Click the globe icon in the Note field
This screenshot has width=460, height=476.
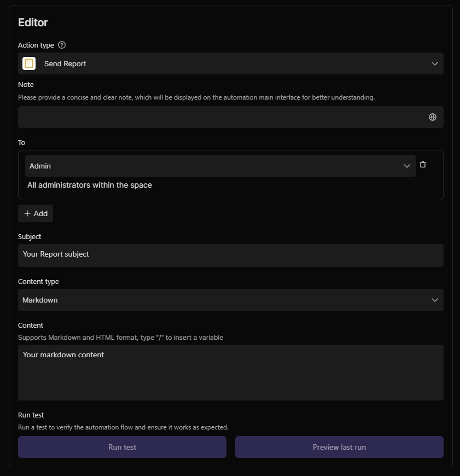pyautogui.click(x=433, y=117)
